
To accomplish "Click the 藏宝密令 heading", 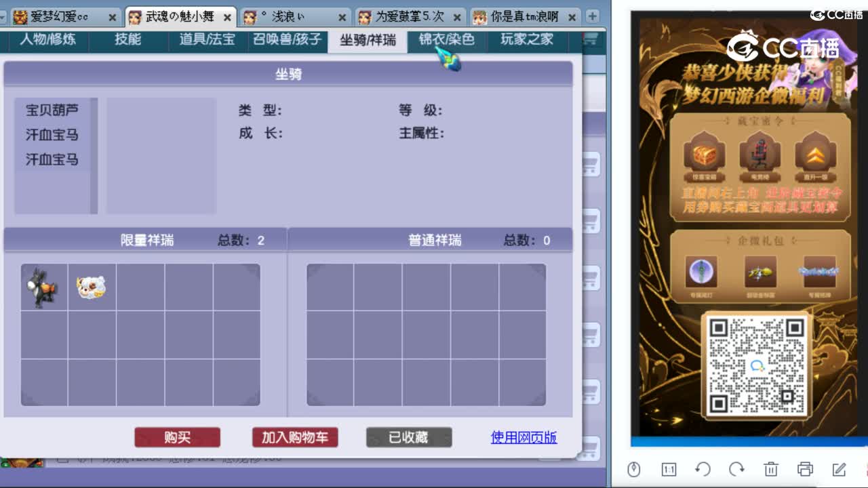I will [x=760, y=121].
